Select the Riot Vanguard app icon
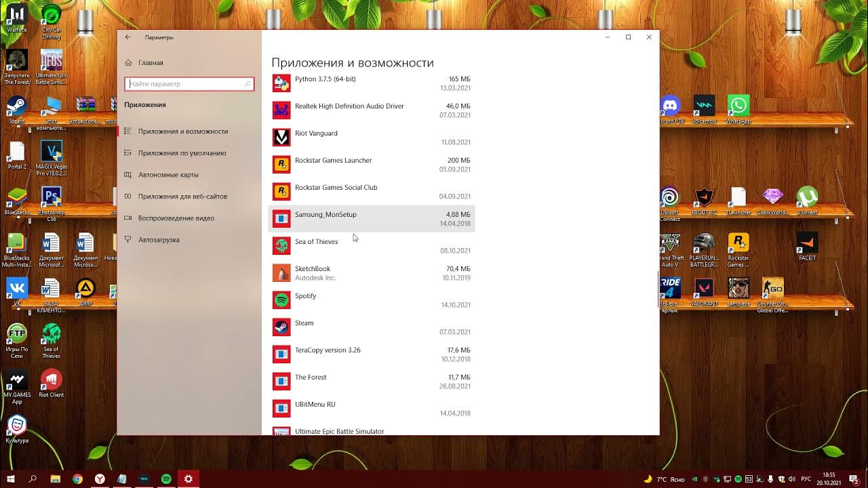The height and width of the screenshot is (488, 868). pos(281,137)
